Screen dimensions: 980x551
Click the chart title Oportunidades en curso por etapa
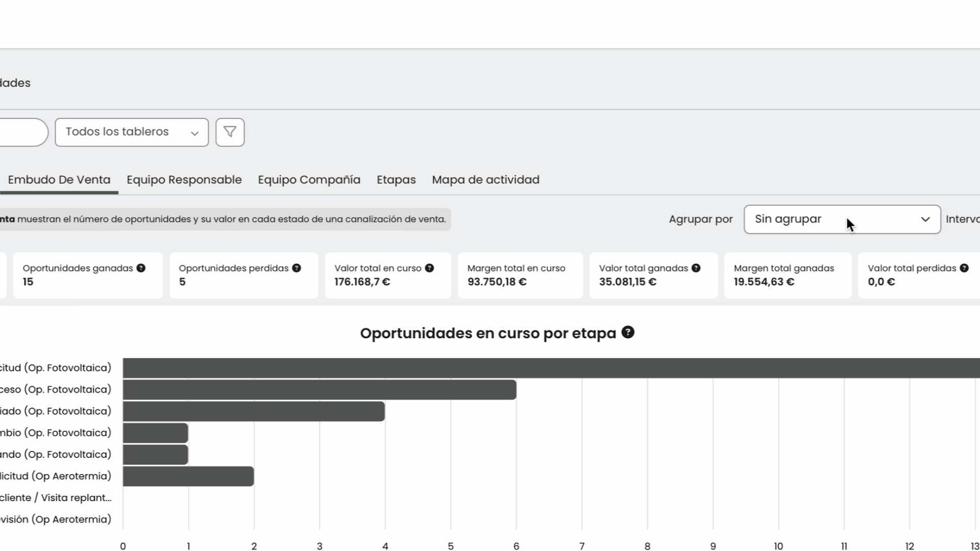click(488, 333)
